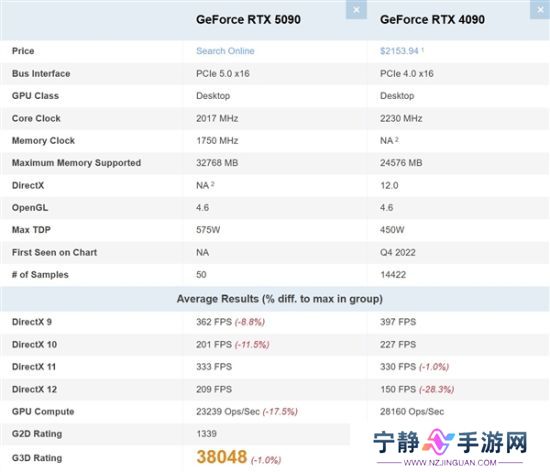Select the 1339 G2D rating value
This screenshot has height=472, width=550.
(206, 434)
